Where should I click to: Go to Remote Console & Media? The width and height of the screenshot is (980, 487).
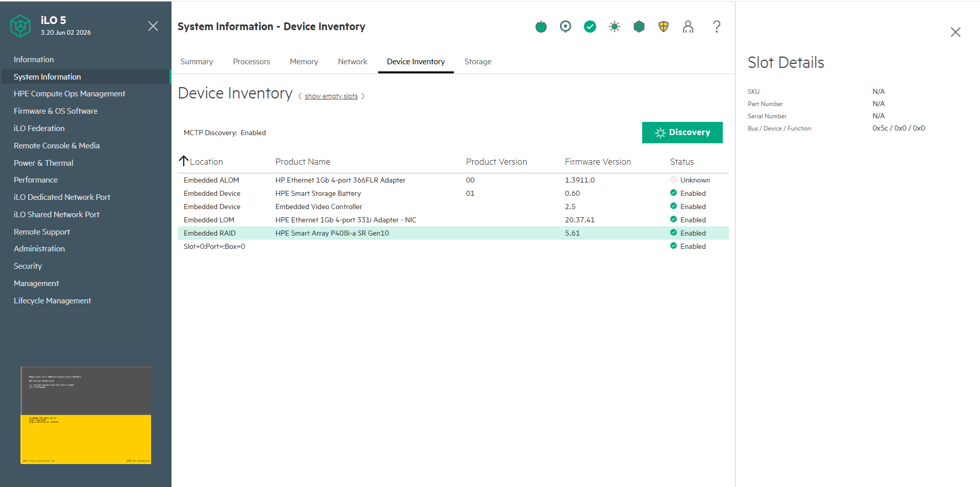[57, 146]
